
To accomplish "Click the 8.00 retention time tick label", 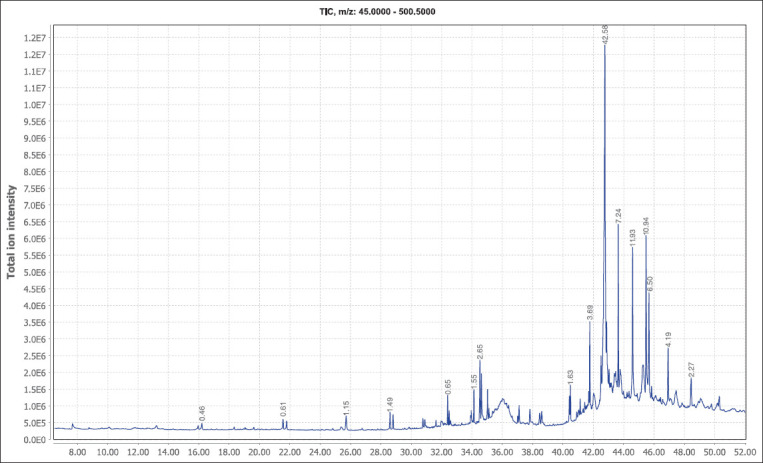I will click(78, 451).
